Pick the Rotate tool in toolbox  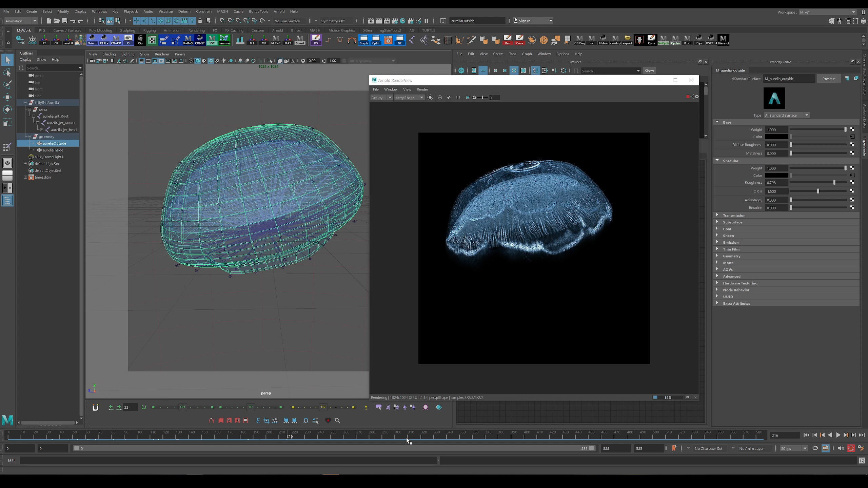[x=7, y=109]
